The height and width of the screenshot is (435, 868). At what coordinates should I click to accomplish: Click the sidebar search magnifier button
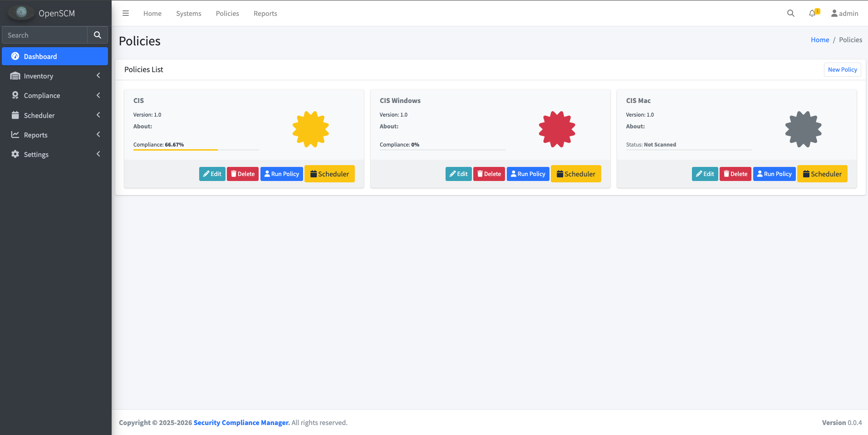pyautogui.click(x=97, y=35)
